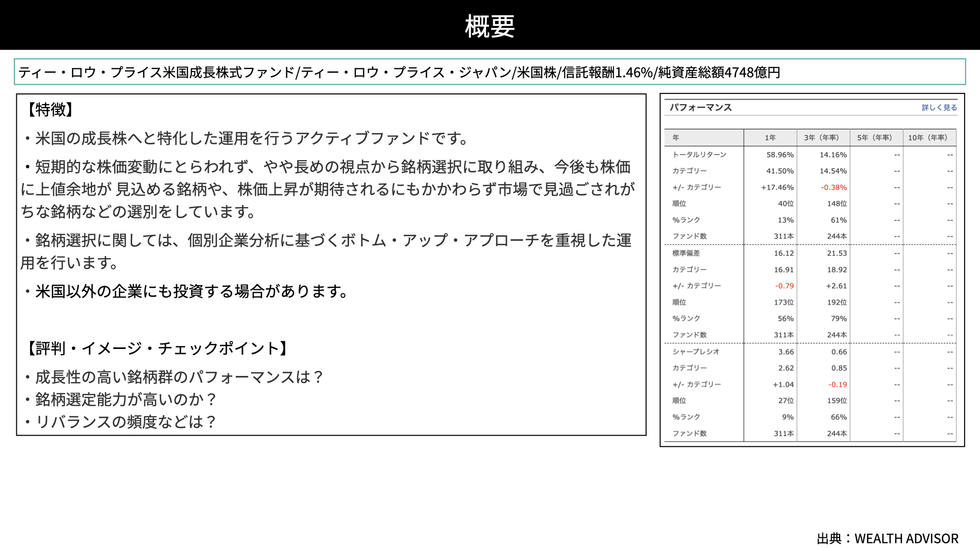Click the 16.91 category deviation value
Image resolution: width=980 pixels, height=551 pixels.
click(784, 269)
